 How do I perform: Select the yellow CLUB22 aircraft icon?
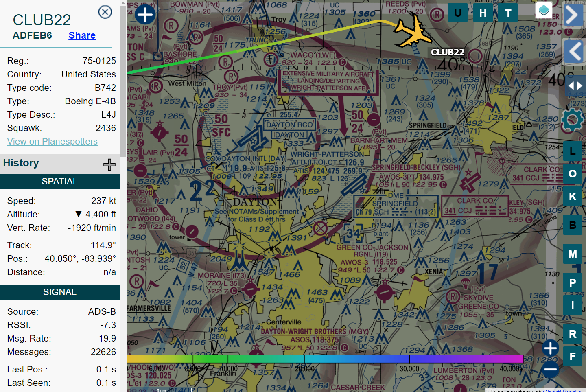click(x=413, y=31)
